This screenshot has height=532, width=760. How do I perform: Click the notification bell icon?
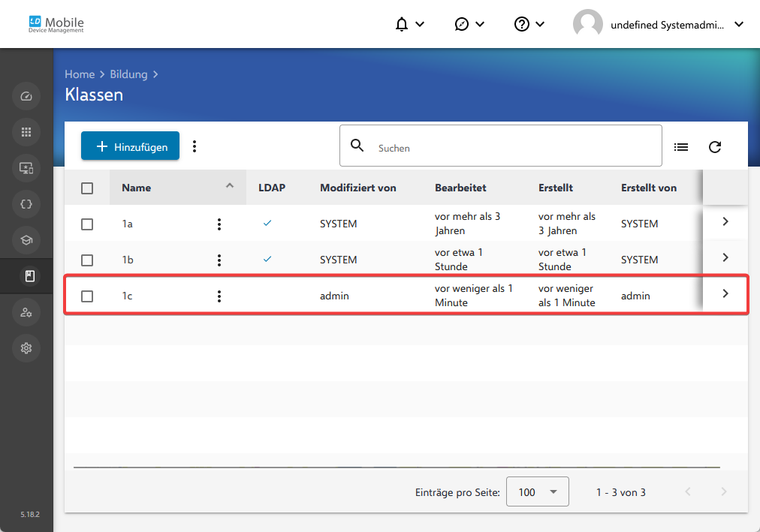(401, 24)
